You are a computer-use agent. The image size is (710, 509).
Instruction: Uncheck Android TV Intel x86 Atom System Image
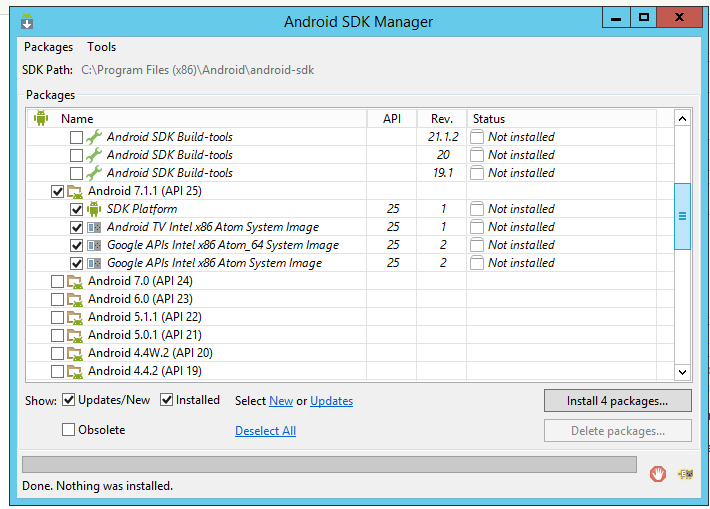click(77, 227)
